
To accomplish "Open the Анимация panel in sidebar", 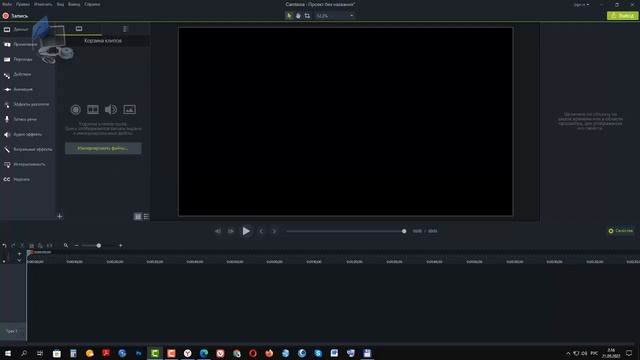I will coord(18,89).
